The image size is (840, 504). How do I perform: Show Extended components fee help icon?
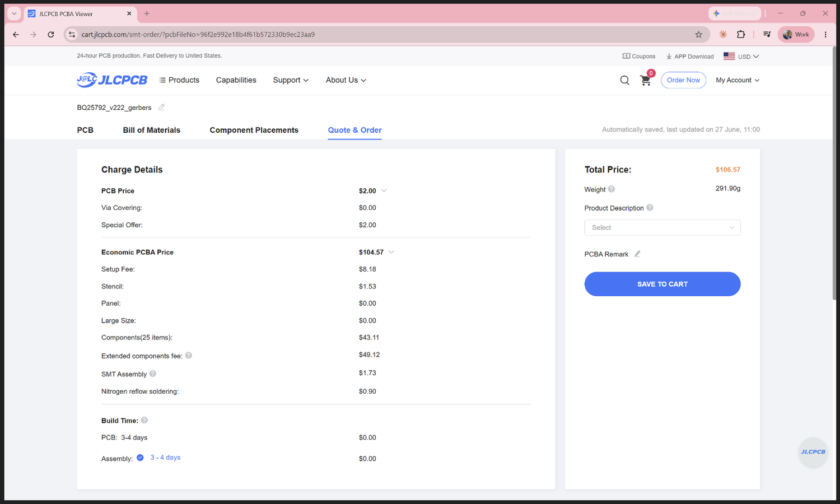189,355
